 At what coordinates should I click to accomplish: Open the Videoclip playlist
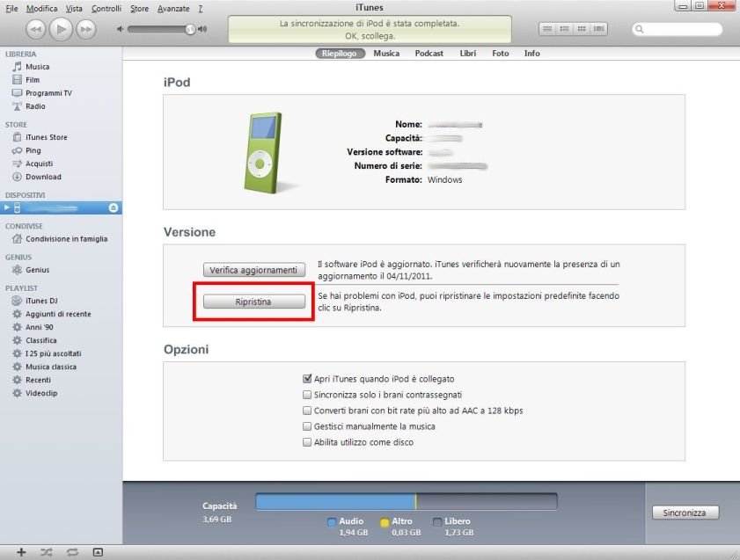coord(41,393)
